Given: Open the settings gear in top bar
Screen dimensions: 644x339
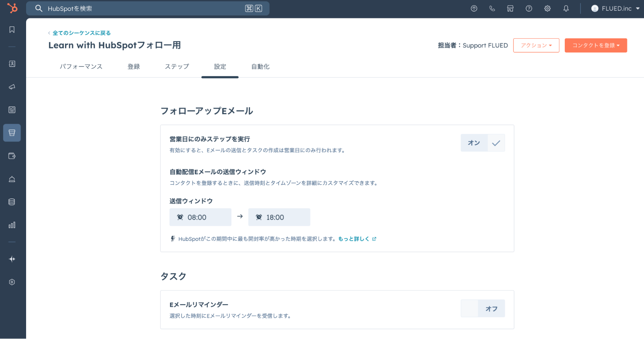Looking at the screenshot, I should [x=547, y=9].
